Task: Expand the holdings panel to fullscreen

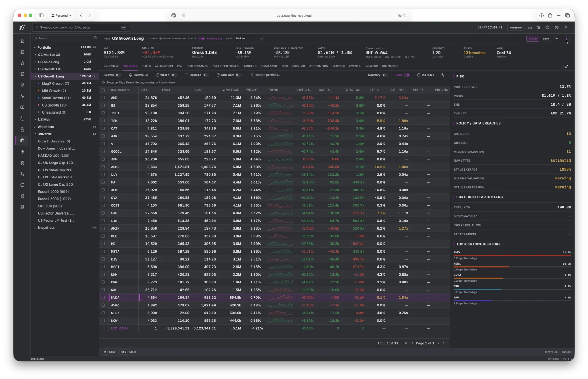Action: pyautogui.click(x=567, y=66)
